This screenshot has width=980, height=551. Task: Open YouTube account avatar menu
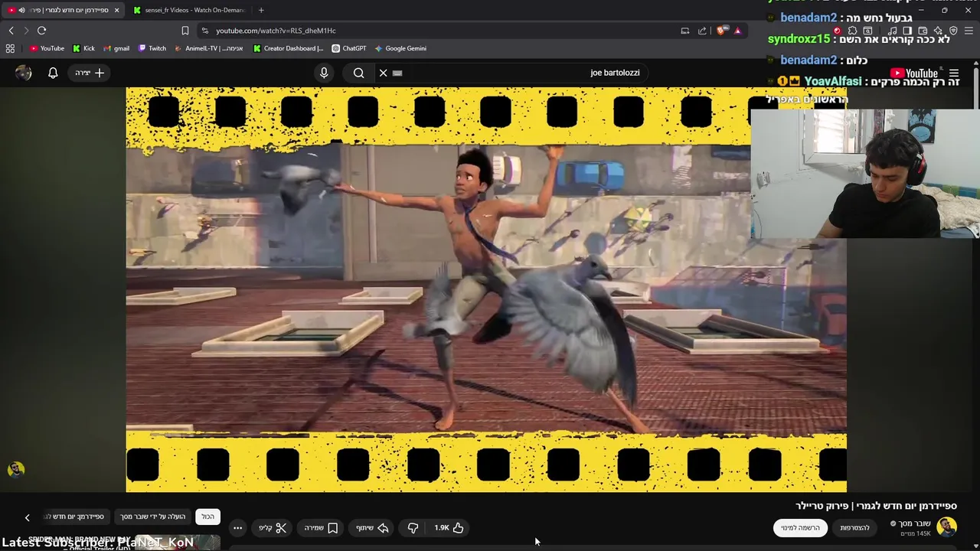pyautogui.click(x=24, y=73)
